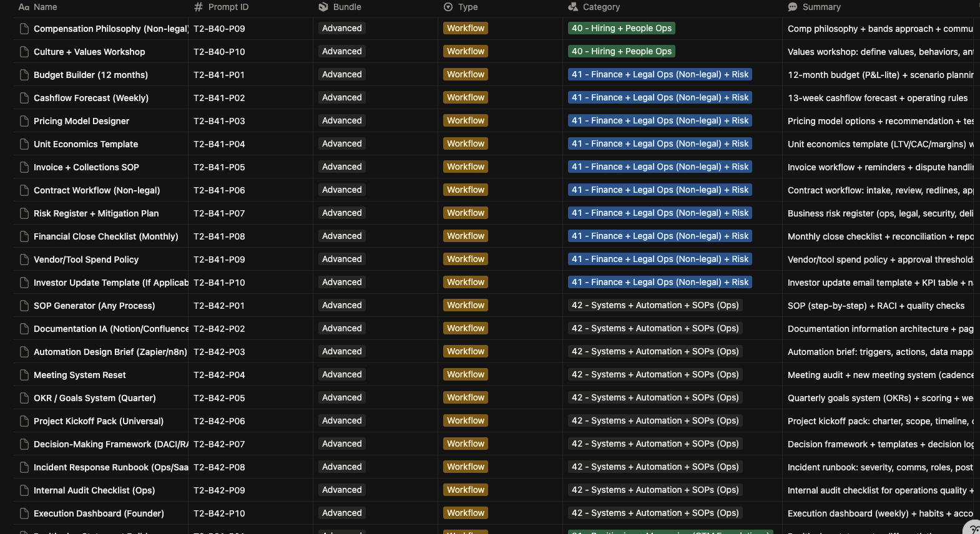
Task: Click the page icon beside OKR / Goals System
Action: click(x=24, y=398)
